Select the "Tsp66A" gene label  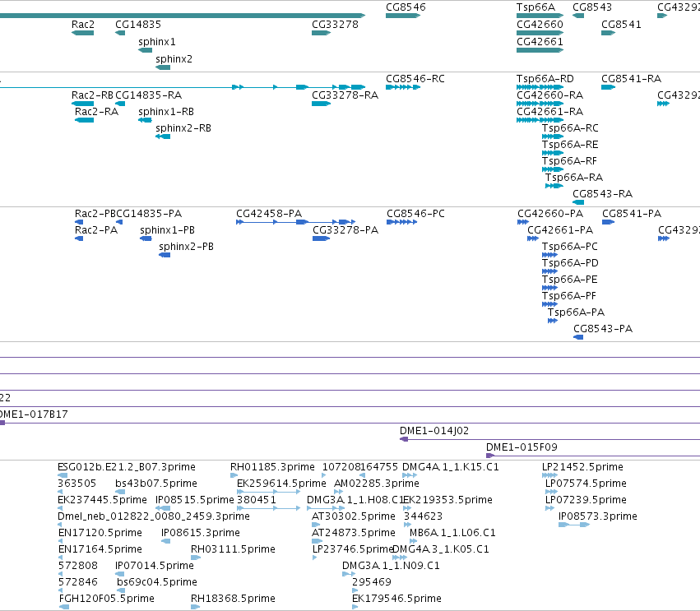(x=535, y=7)
